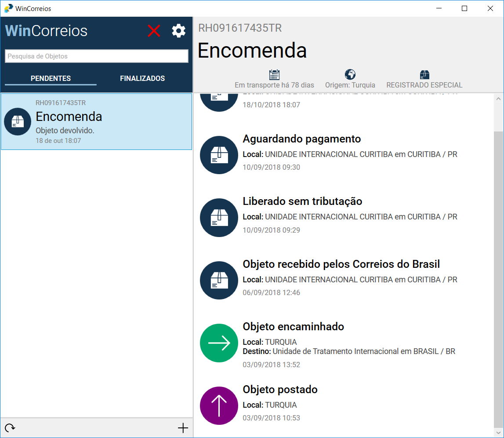Click 'REGISTRADO ESPECIAL' label
The height and width of the screenshot is (438, 504).
[x=424, y=85]
